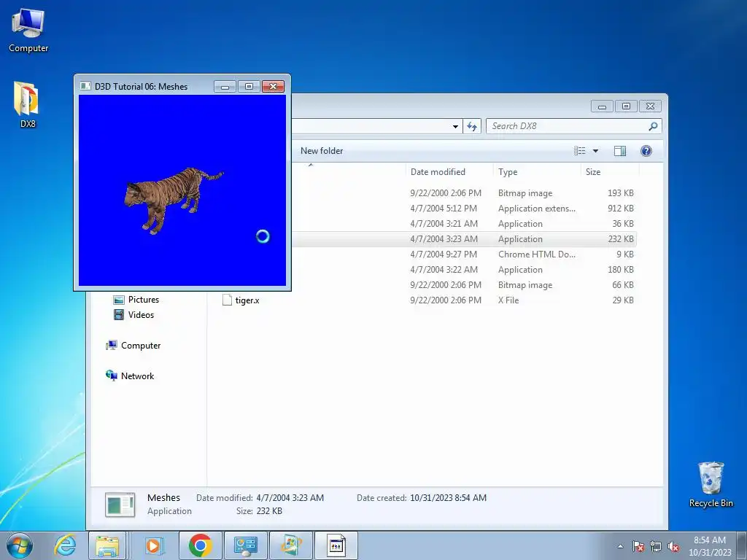Click the Date modified value in details pane

point(290,498)
